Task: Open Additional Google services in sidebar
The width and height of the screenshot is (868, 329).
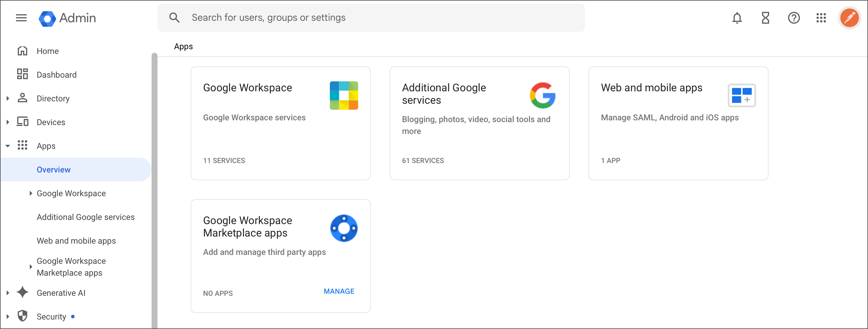Action: pyautogui.click(x=86, y=217)
